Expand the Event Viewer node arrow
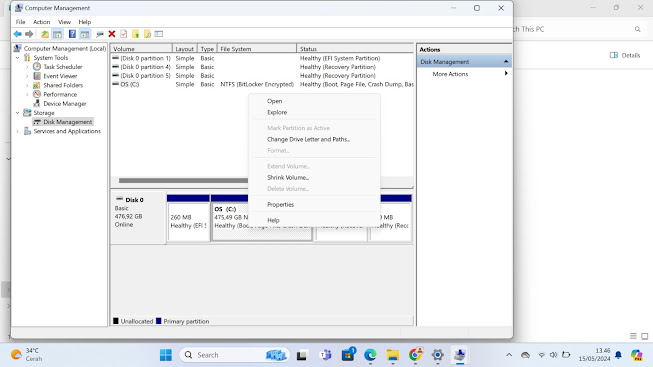The width and height of the screenshot is (653, 367). pos(27,76)
